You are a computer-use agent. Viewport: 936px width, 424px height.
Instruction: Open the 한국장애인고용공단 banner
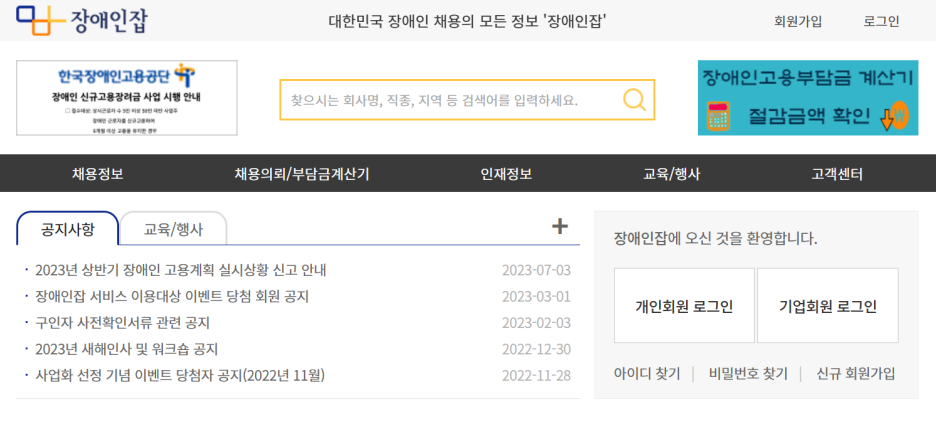[127, 98]
